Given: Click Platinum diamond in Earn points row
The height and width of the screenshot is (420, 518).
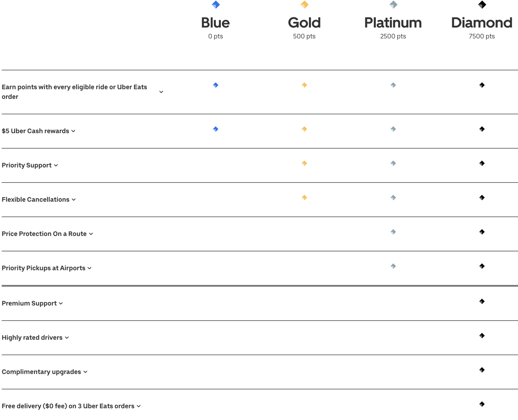Looking at the screenshot, I should tap(393, 85).
